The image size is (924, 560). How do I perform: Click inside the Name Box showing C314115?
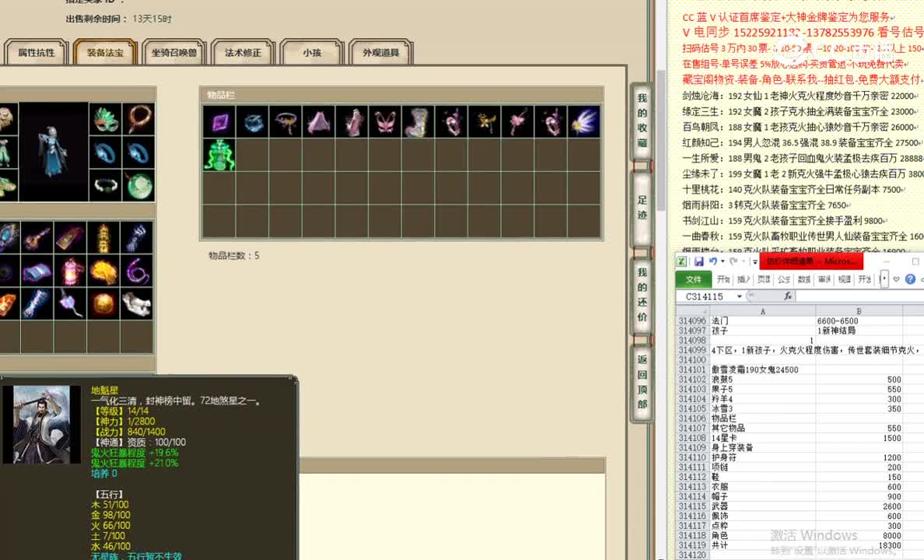pyautogui.click(x=704, y=296)
